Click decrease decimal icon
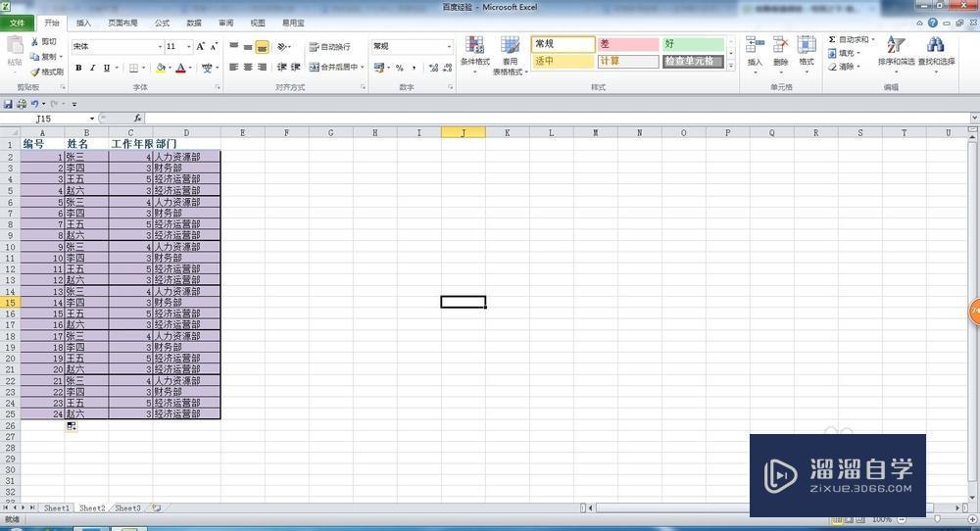Screen dimensions: 980x531 coord(448,68)
